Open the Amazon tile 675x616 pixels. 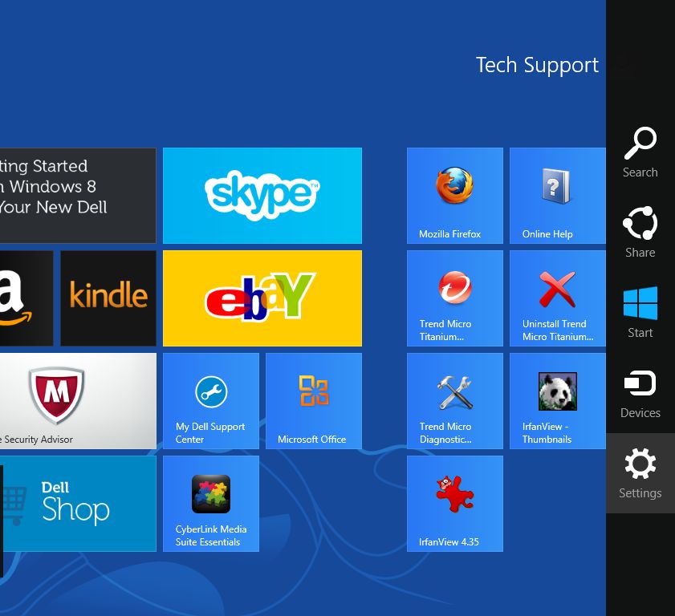coord(26,298)
